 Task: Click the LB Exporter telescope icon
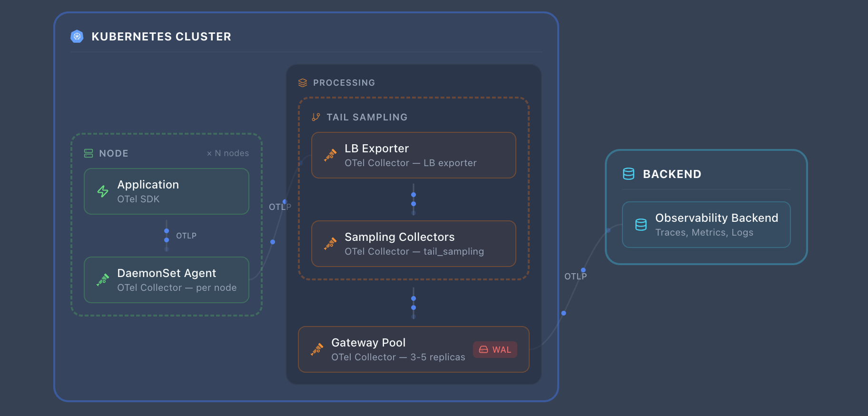tap(330, 155)
